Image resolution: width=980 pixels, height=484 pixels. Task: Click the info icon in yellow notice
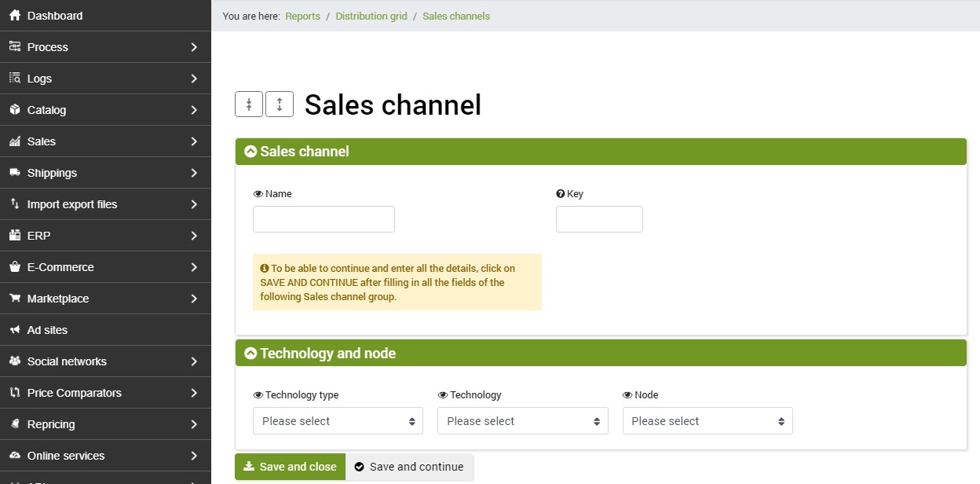265,269
